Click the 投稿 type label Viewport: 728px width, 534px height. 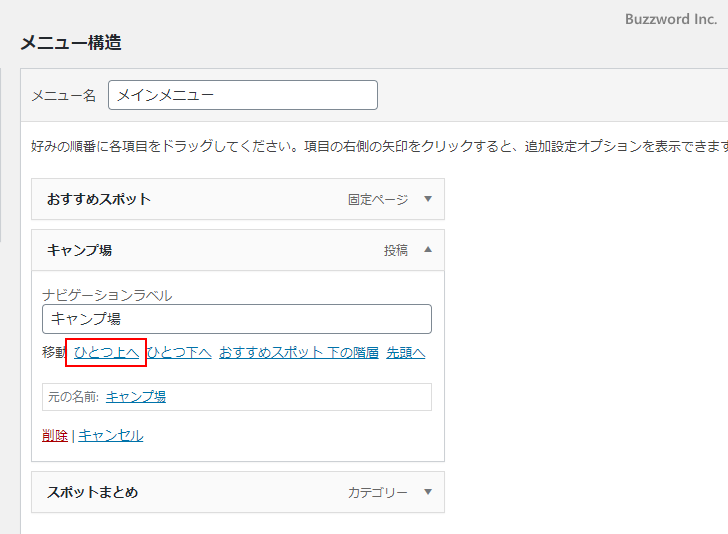396,251
